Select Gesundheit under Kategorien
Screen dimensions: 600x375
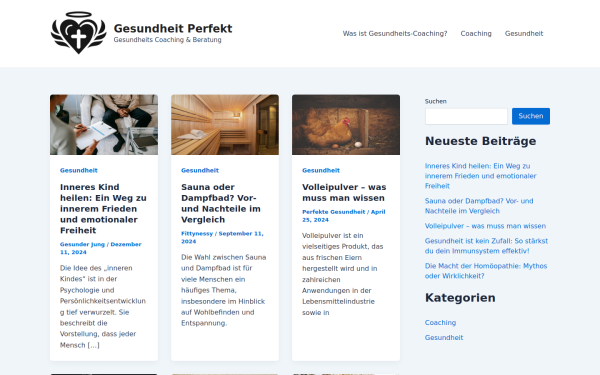point(444,338)
